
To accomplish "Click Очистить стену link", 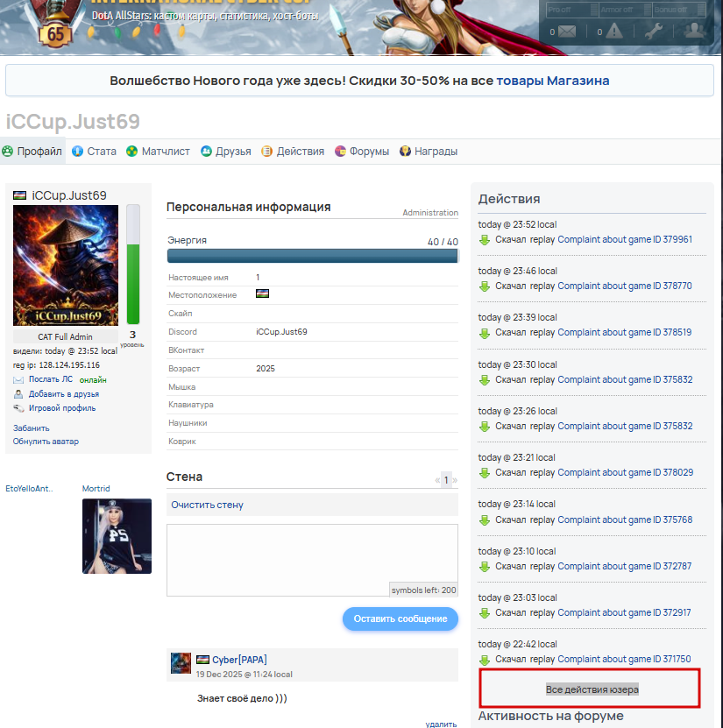I will point(207,505).
